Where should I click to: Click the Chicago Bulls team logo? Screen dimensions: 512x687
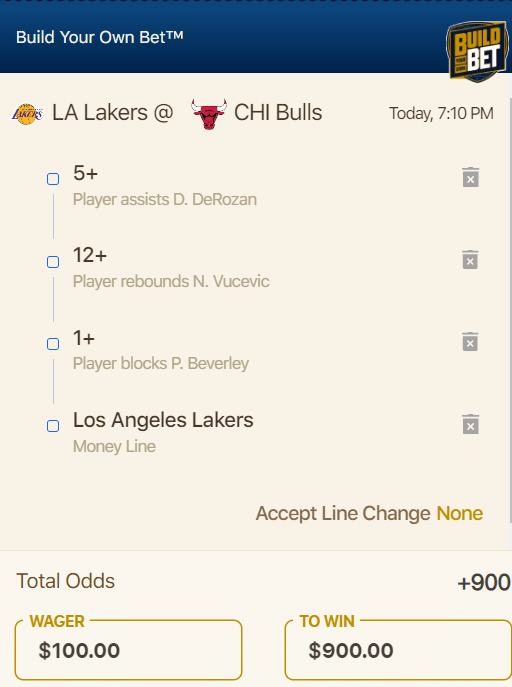tap(209, 114)
